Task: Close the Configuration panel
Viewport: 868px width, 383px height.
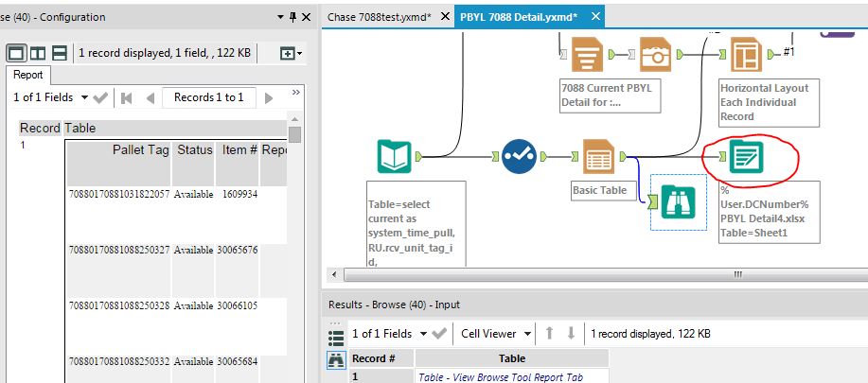Action: [x=306, y=17]
